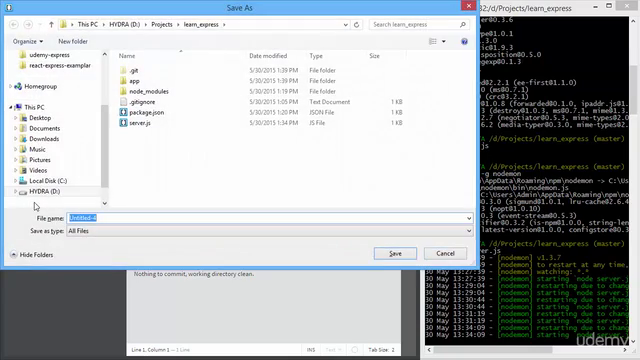The image size is (640, 360).
Task: Open recent locations dropdown near Forward arrow
Action: click(40, 24)
